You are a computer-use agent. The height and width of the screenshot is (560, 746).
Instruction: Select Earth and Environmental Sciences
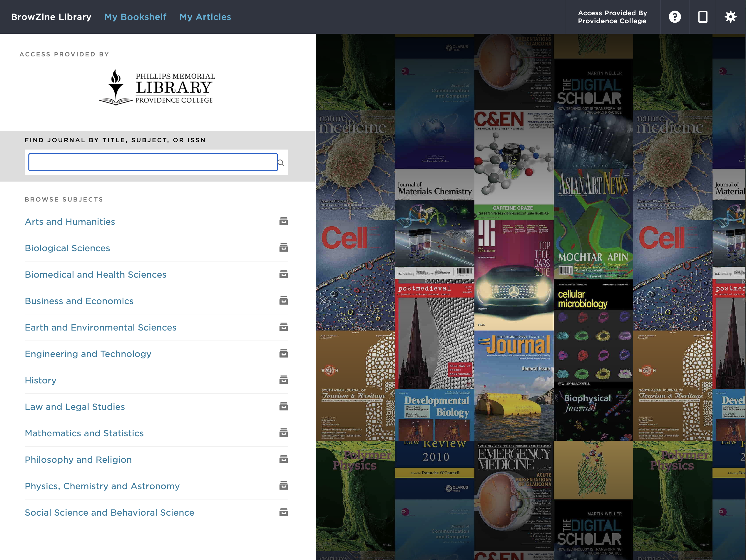(x=101, y=327)
